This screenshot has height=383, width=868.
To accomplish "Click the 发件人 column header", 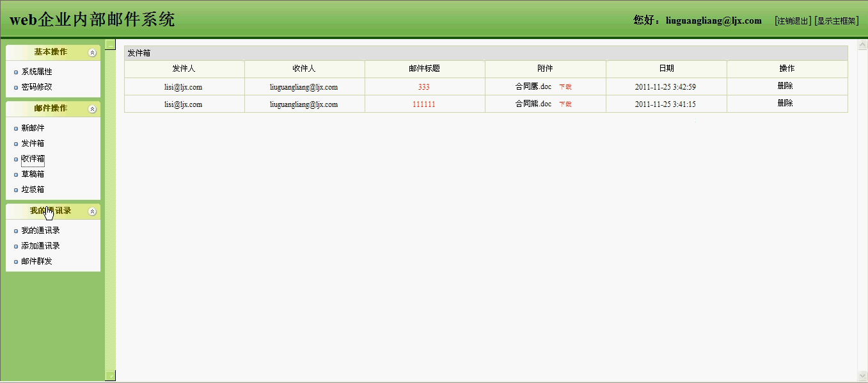I will tap(184, 69).
